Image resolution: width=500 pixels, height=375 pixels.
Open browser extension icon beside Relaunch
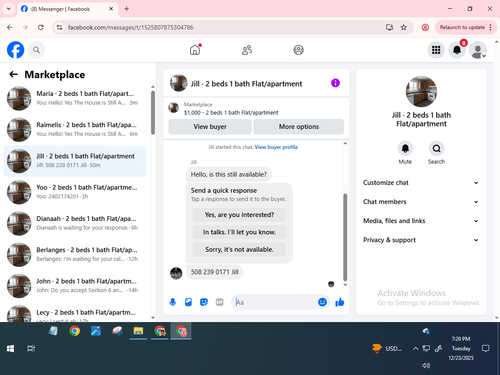pos(425,27)
